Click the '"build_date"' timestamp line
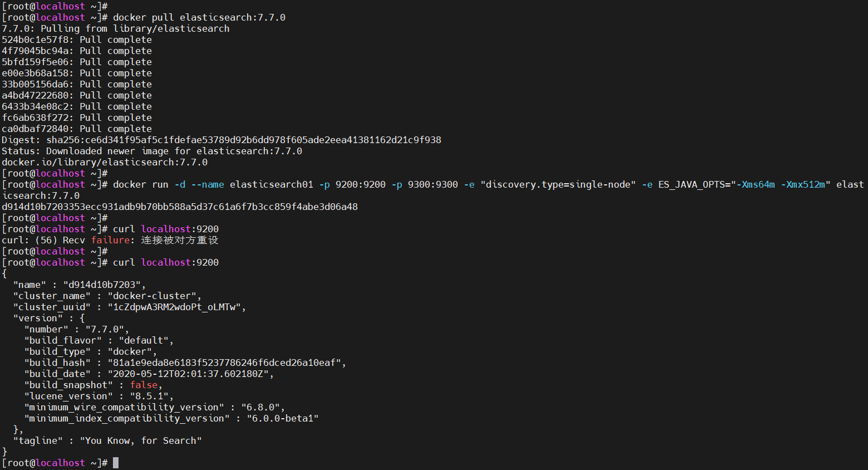 (x=149, y=374)
